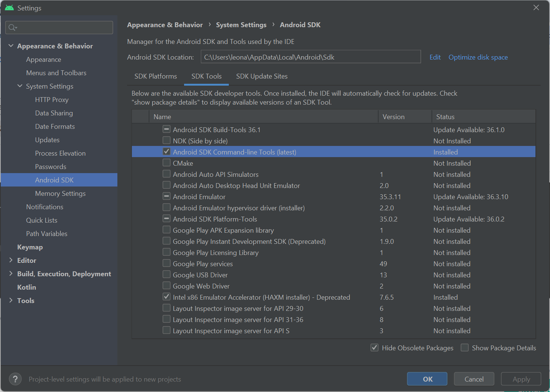
Task: Open Optimize disk space
Action: (478, 57)
